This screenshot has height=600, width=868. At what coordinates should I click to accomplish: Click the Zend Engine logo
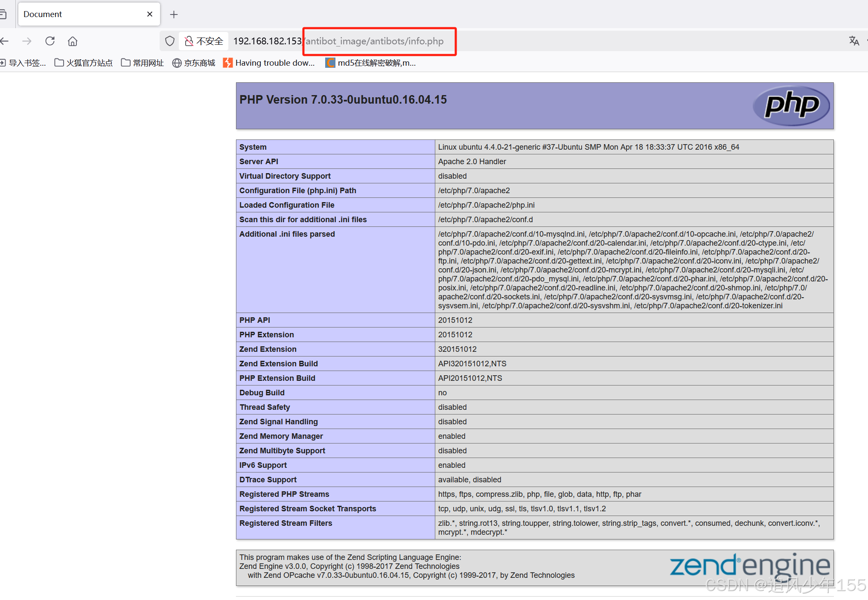[749, 566]
